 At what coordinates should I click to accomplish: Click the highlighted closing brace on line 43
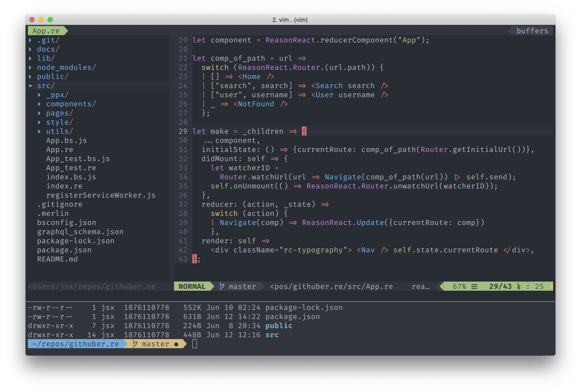(x=194, y=259)
